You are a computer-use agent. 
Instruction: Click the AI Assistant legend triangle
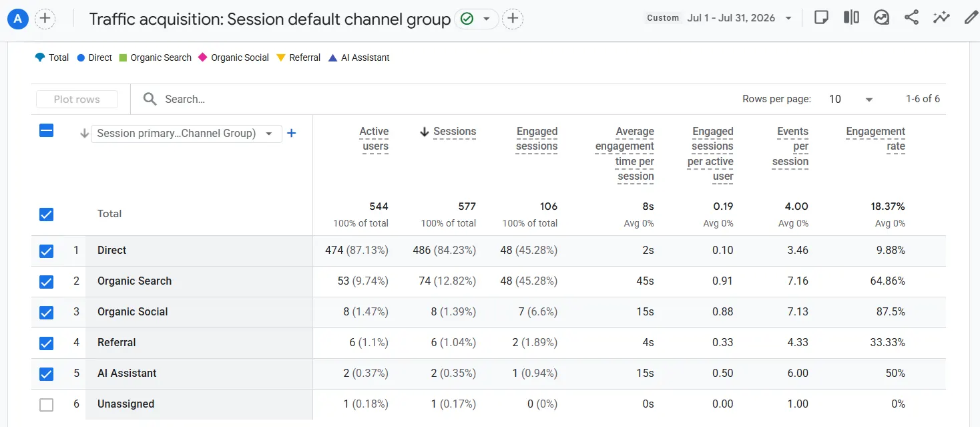point(333,57)
